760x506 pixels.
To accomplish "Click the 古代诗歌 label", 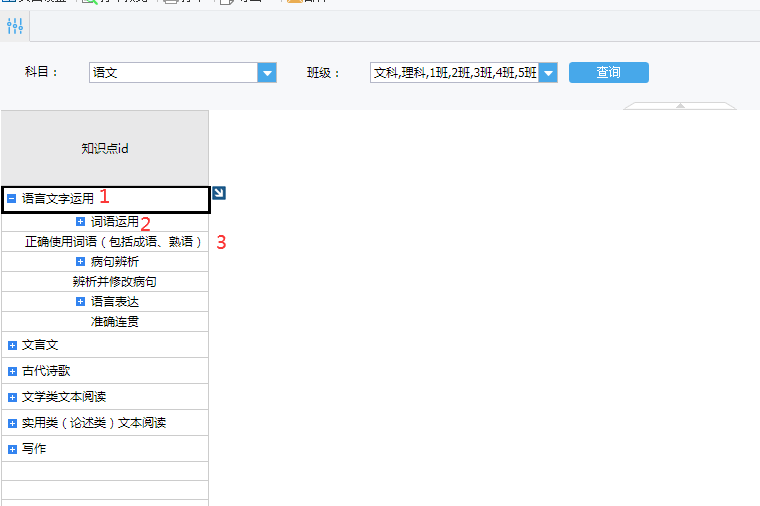I will [x=46, y=371].
